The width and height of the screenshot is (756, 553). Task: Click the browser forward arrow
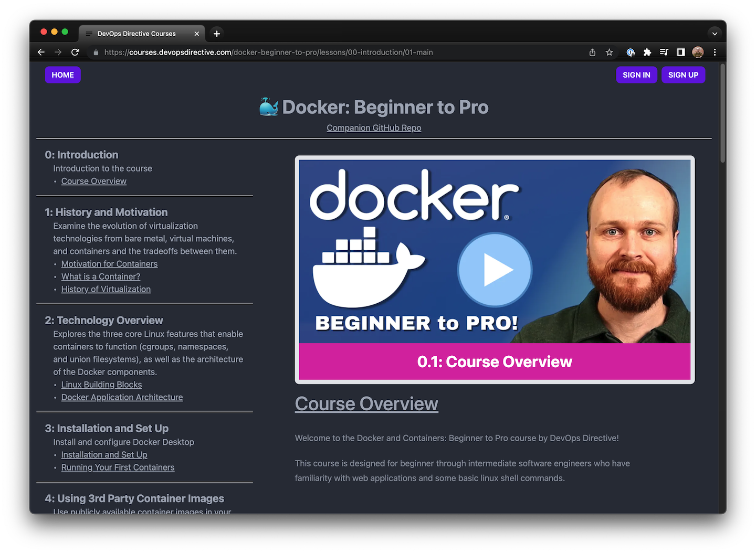click(x=58, y=52)
